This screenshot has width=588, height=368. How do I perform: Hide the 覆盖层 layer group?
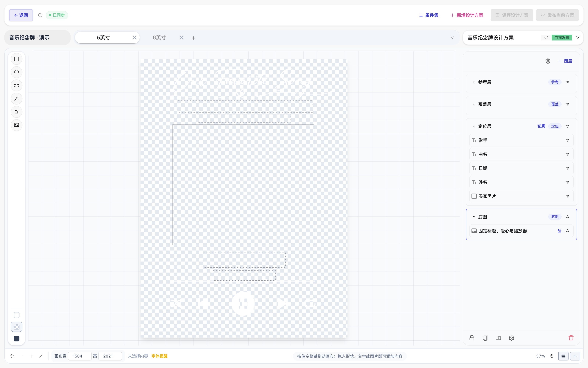point(567,104)
